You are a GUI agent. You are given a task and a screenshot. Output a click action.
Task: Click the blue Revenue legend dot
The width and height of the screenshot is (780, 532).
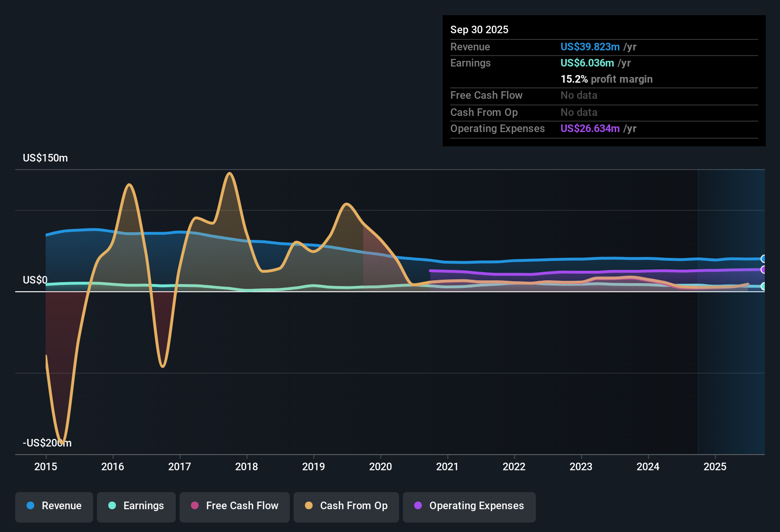click(x=30, y=506)
